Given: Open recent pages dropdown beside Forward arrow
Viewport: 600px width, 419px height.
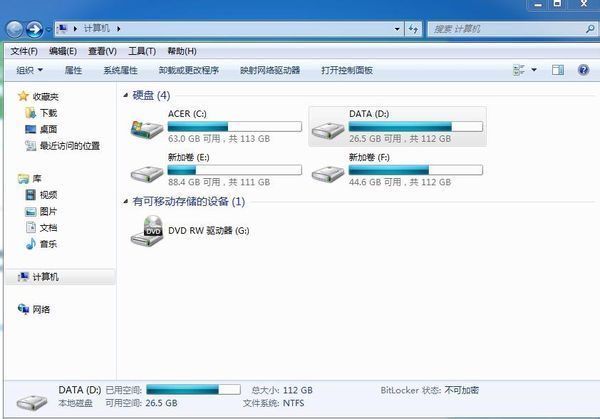Looking at the screenshot, I should point(49,29).
